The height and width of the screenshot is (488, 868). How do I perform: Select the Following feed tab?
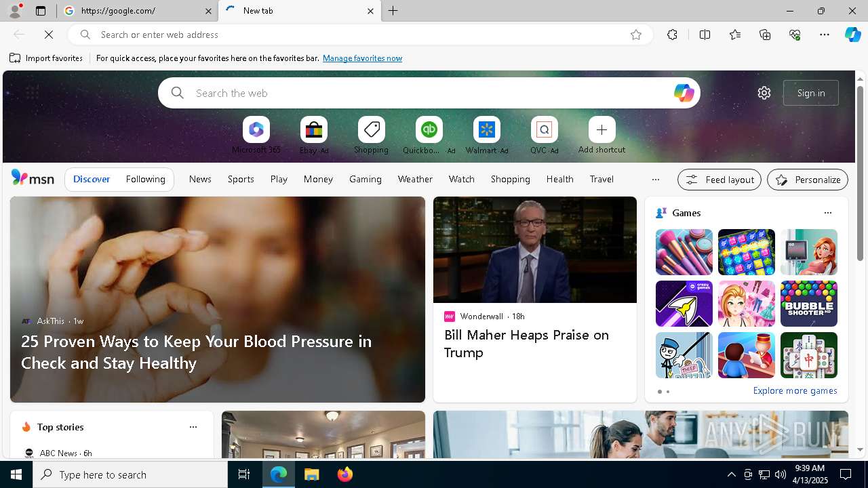point(145,179)
